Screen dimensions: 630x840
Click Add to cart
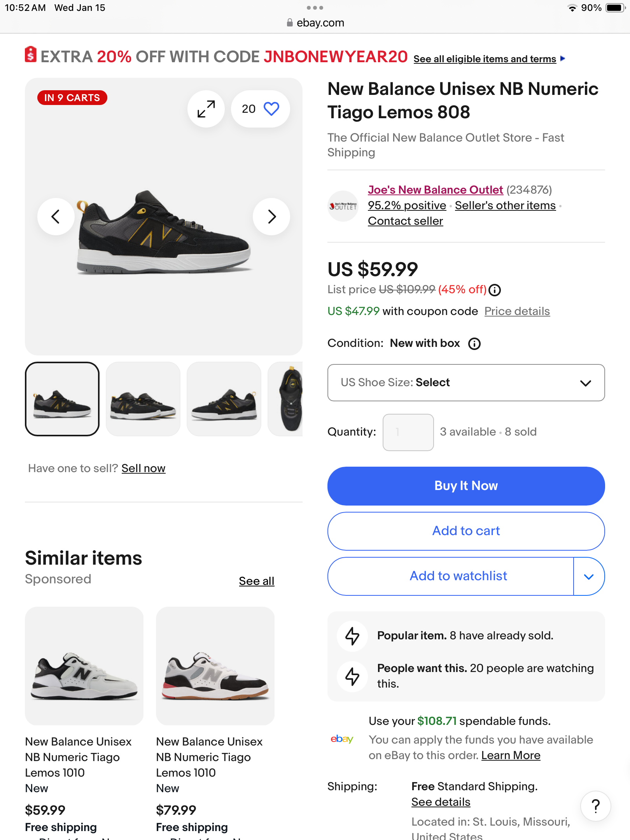pos(466,531)
